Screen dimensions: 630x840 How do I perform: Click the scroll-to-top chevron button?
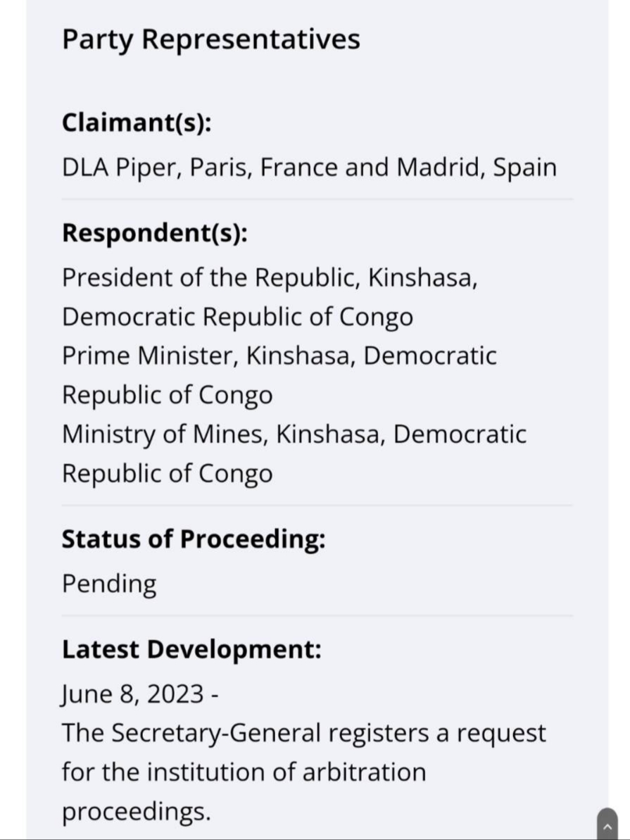point(607,824)
